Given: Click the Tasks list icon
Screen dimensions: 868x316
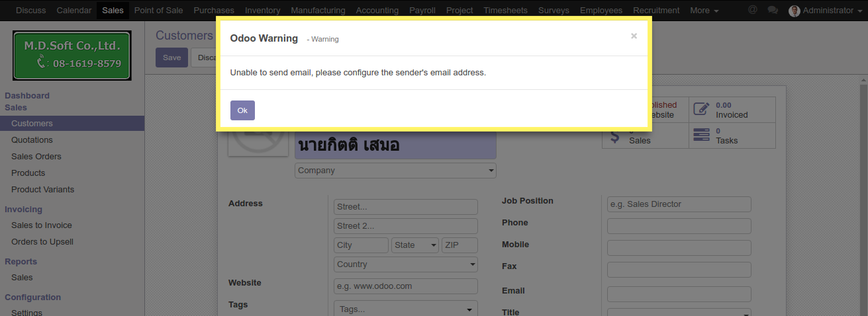Looking at the screenshot, I should point(701,135).
